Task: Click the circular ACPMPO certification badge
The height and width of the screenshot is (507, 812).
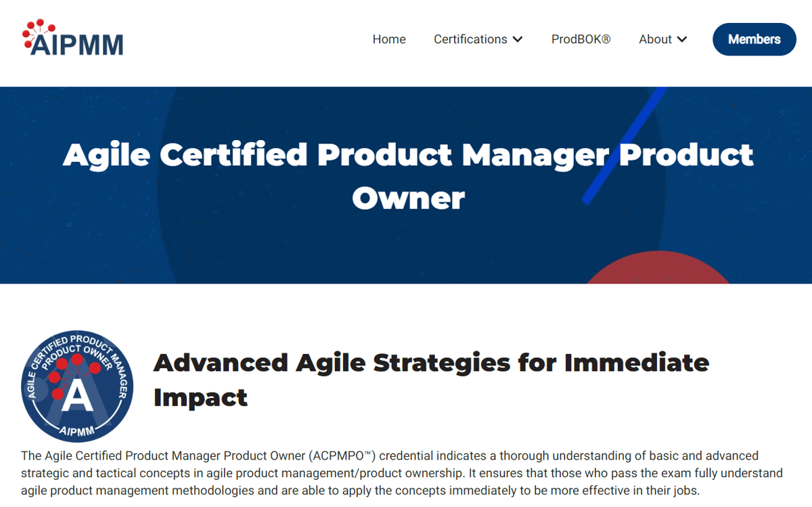Action: tap(77, 387)
